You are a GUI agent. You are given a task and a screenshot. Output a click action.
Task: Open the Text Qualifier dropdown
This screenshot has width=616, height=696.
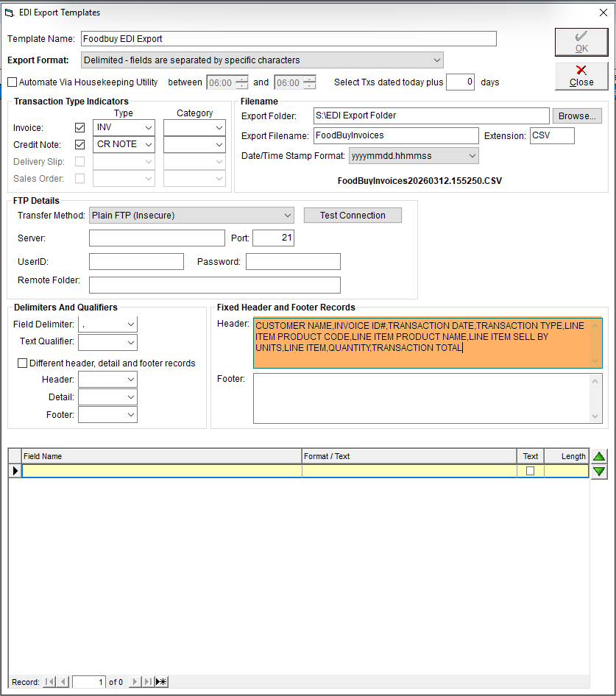[x=130, y=342]
